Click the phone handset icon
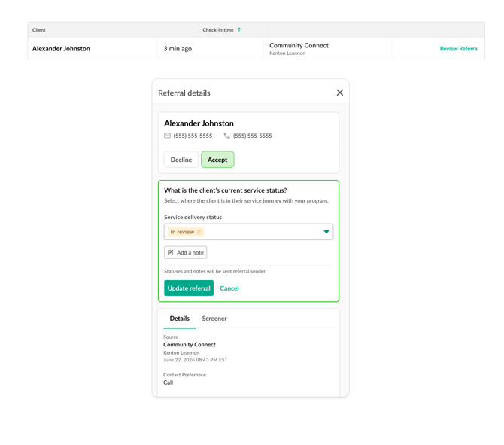The height and width of the screenshot is (445, 504). pos(226,136)
